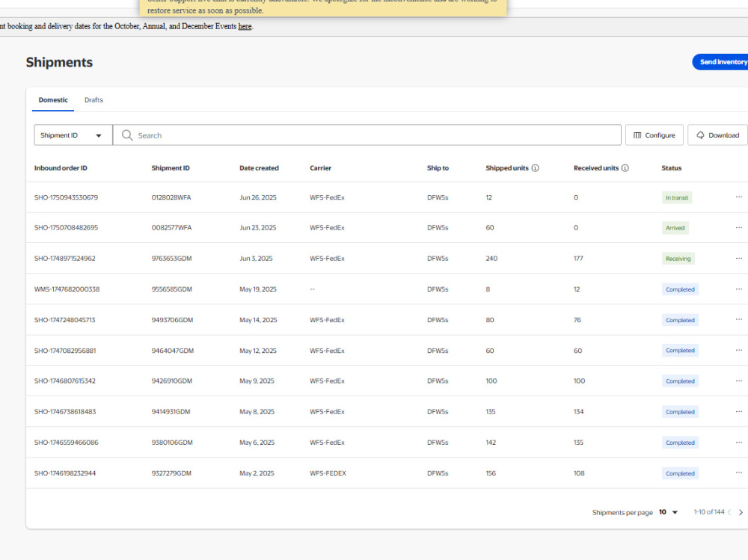Viewport: 748px width, 560px height.
Task: Select inbound order SHO-1750943530679
Action: click(66, 197)
